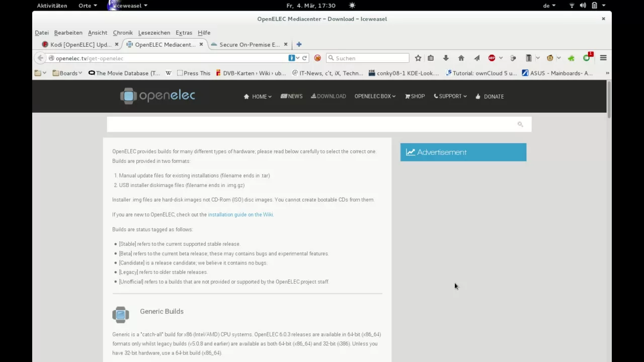Reload the page with the refresh icon
This screenshot has height=362, width=644.
point(304,58)
